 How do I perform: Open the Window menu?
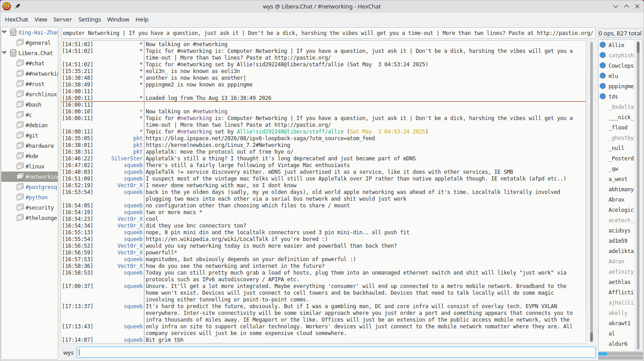click(118, 19)
